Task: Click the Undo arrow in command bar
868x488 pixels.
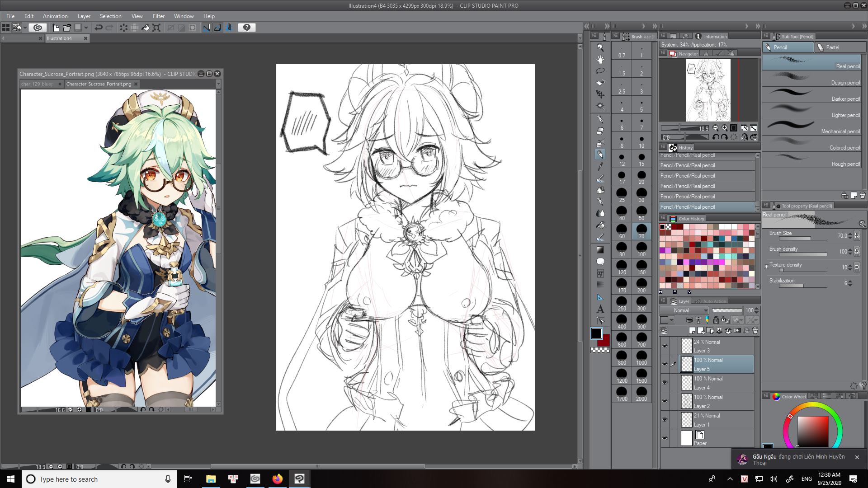Action: pyautogui.click(x=98, y=28)
